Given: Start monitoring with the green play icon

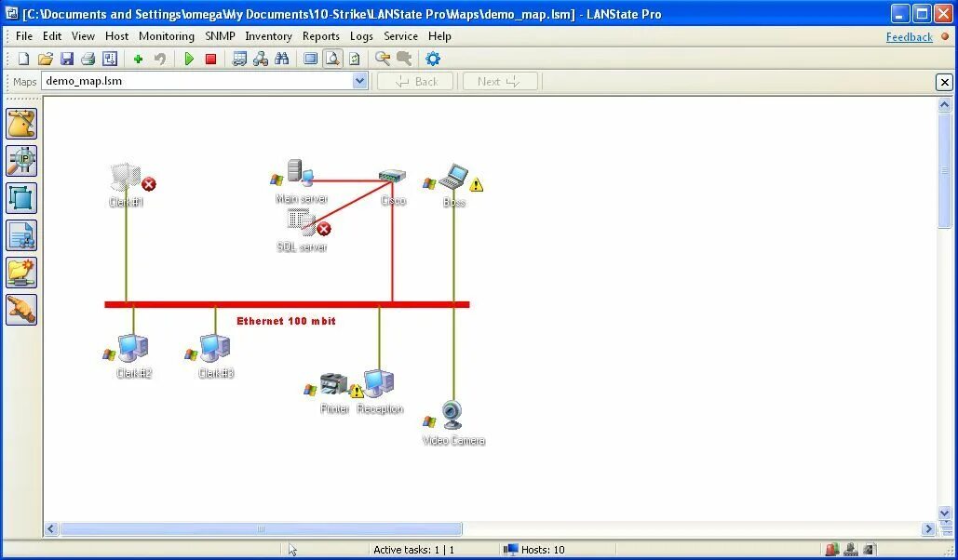Looking at the screenshot, I should click(x=189, y=59).
